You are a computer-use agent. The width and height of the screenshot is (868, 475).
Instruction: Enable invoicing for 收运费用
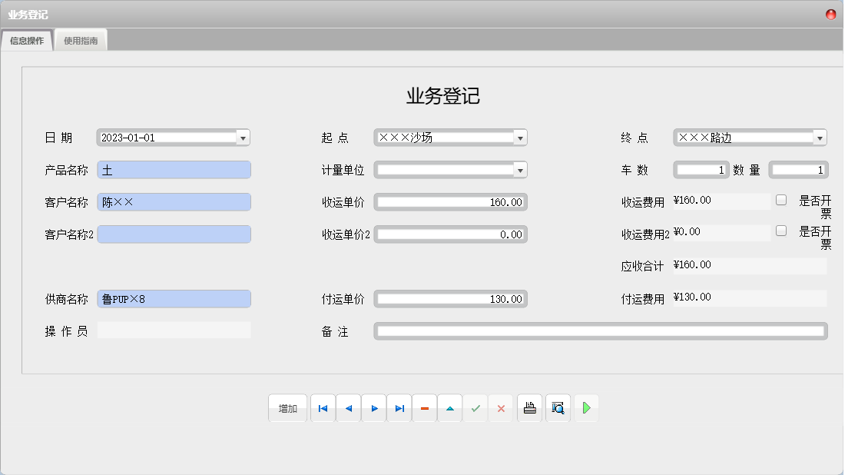click(780, 199)
